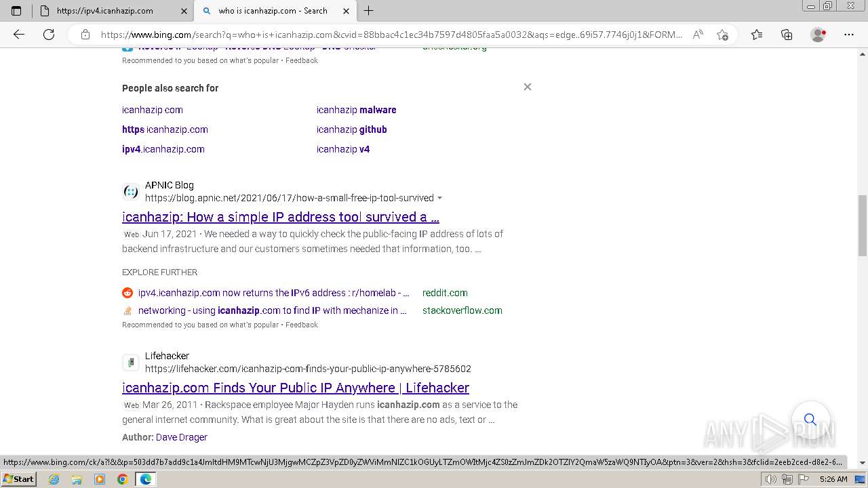Open the profile avatar icon
This screenshot has height=488, width=868.
(x=818, y=35)
